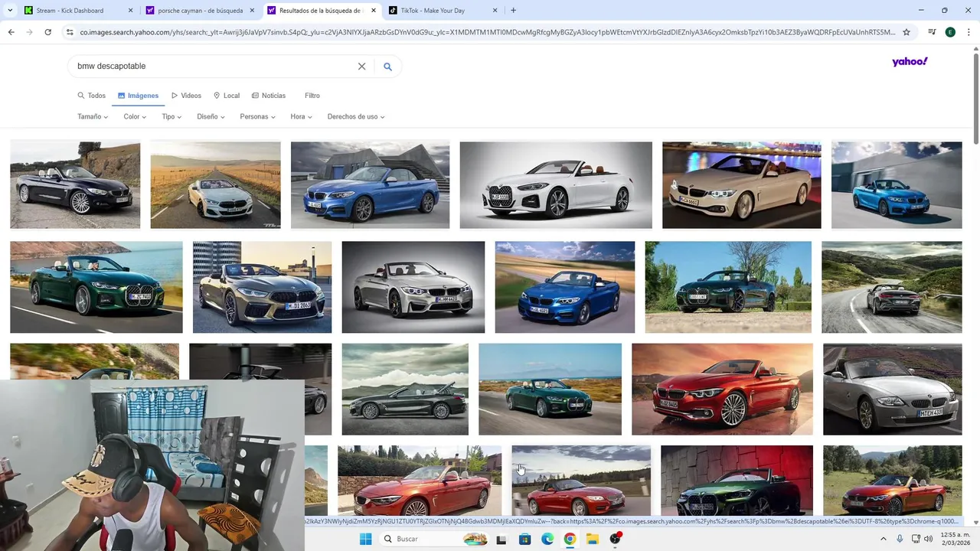
Task: Switch to the Todos search tab
Action: tap(91, 96)
